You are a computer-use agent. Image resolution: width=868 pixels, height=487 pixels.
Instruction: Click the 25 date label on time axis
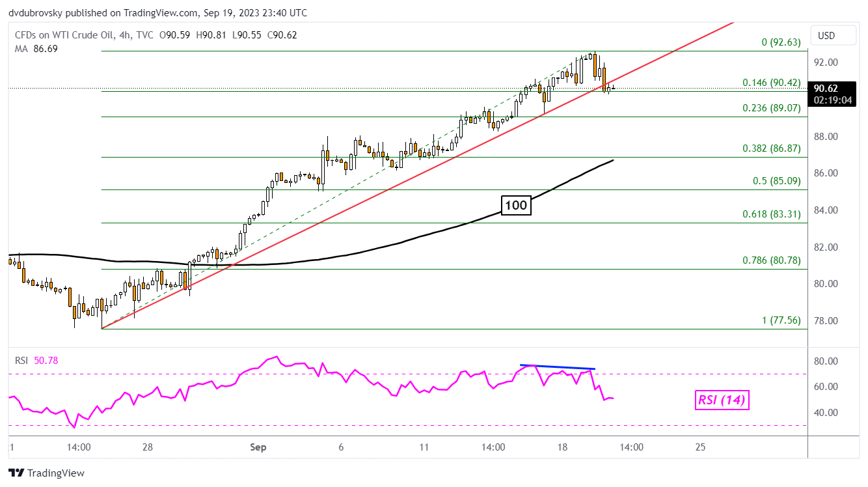click(x=700, y=447)
